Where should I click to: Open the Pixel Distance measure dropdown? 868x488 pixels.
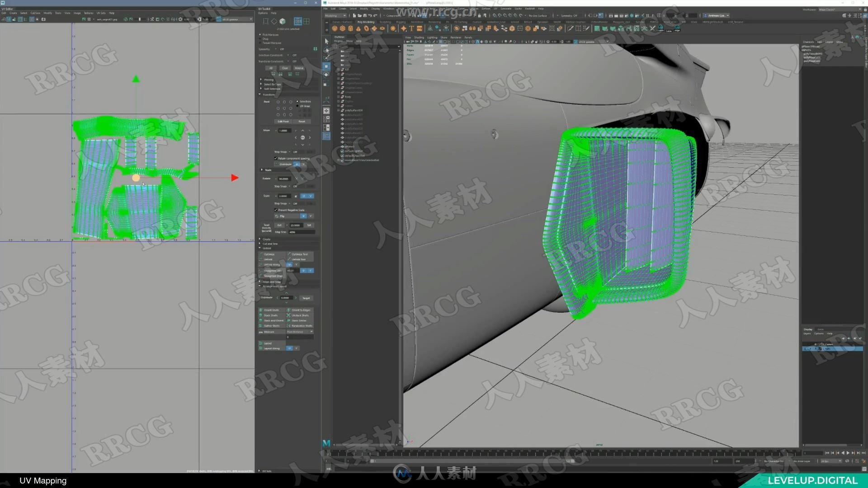(299, 332)
